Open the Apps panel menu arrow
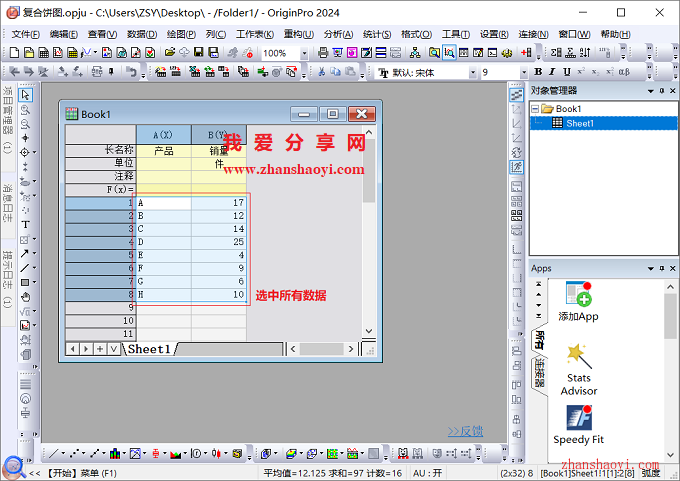 pos(651,269)
